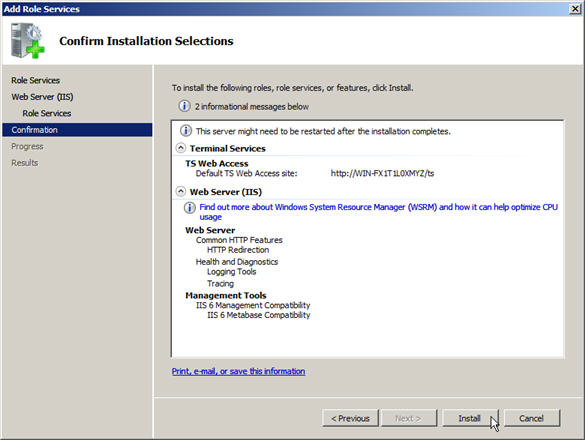Select the Results step in sidebar

[25, 163]
